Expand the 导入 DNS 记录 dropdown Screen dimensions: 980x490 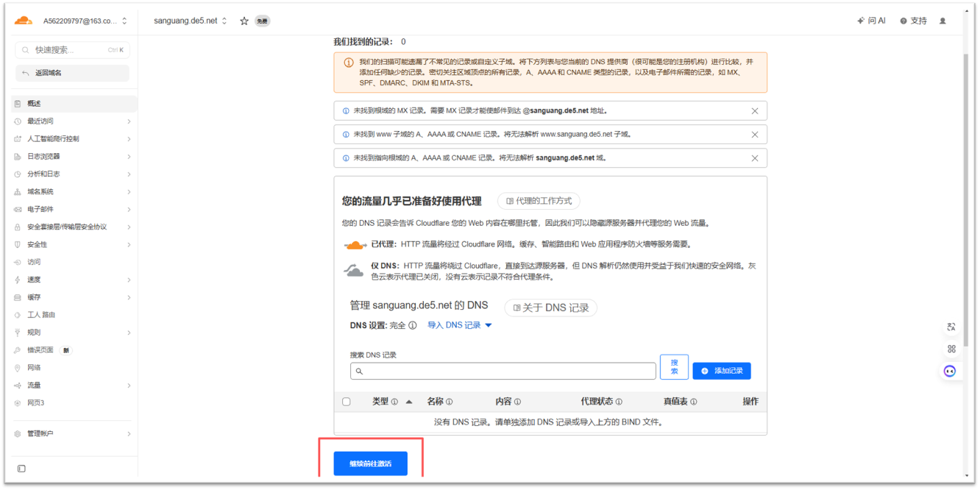459,325
